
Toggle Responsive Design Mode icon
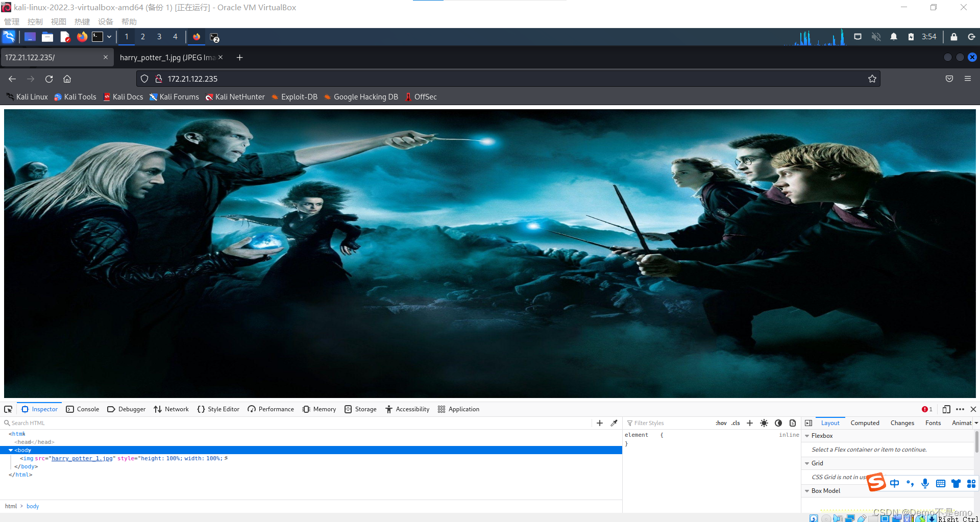[946, 409]
